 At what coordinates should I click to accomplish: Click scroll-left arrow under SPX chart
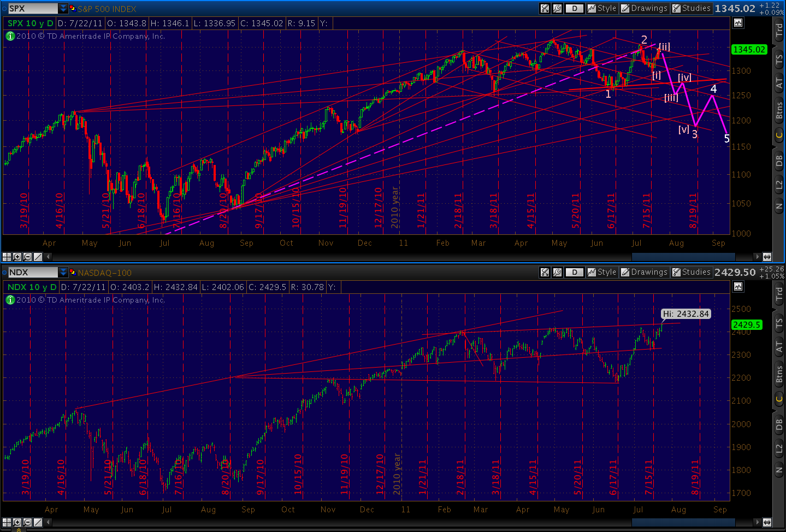point(48,257)
